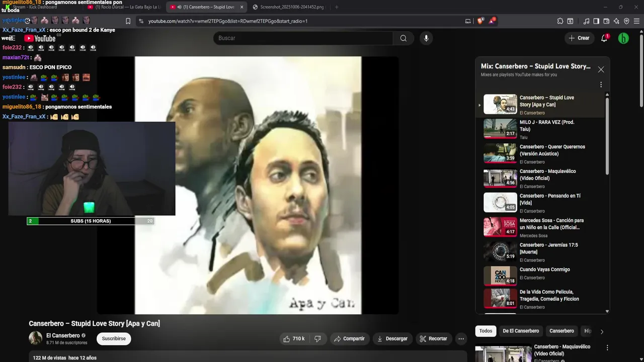Viewport: 644px width, 362px height.
Task: Open the Mix playlist three-dot options
Action: pyautogui.click(x=601, y=85)
